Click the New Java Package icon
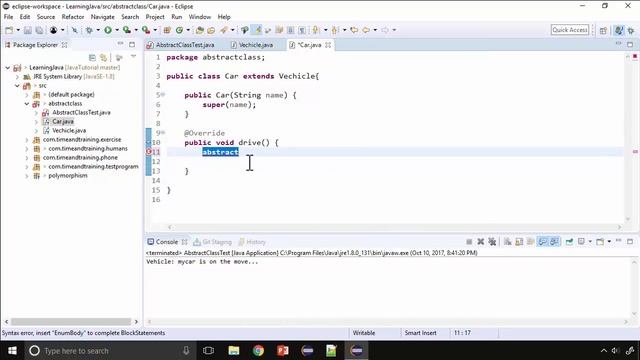Viewport: 640px width, 360px height. (x=167, y=30)
